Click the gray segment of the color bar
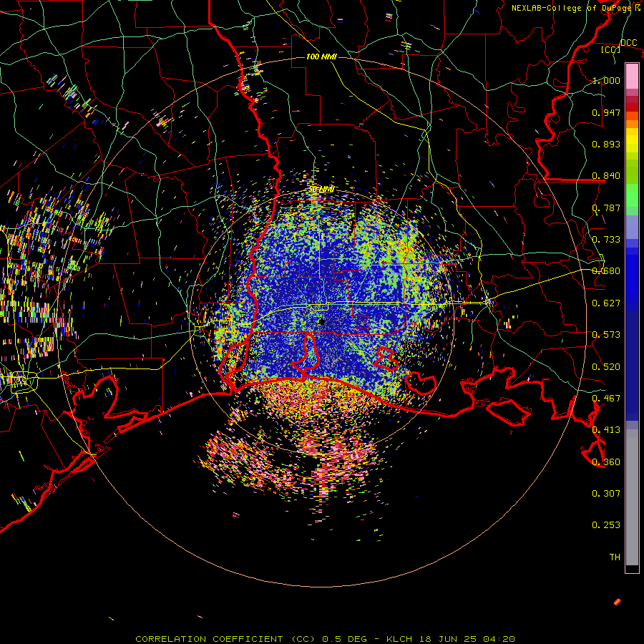The height and width of the screenshot is (644, 644). point(632,497)
